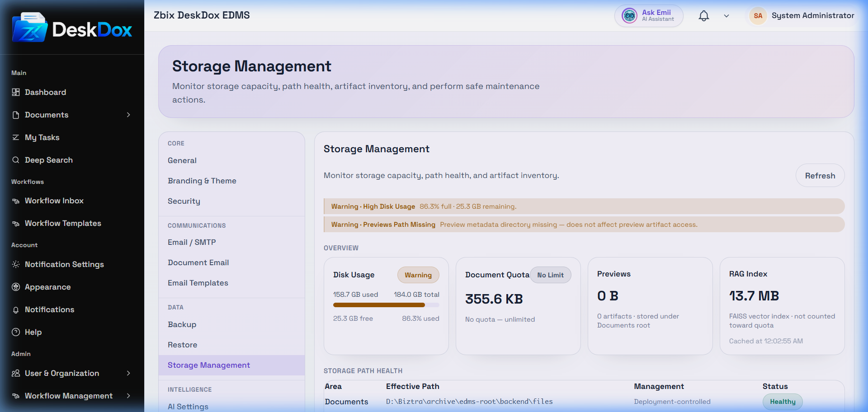Open Email Templates settings
This screenshot has width=868, height=412.
pyautogui.click(x=231, y=283)
